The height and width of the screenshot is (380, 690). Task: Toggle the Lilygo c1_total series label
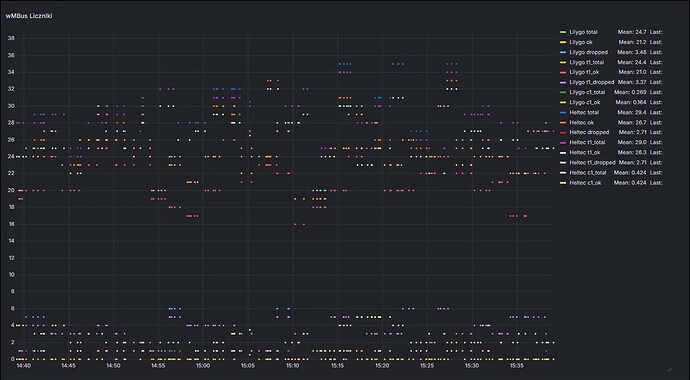tap(587, 92)
